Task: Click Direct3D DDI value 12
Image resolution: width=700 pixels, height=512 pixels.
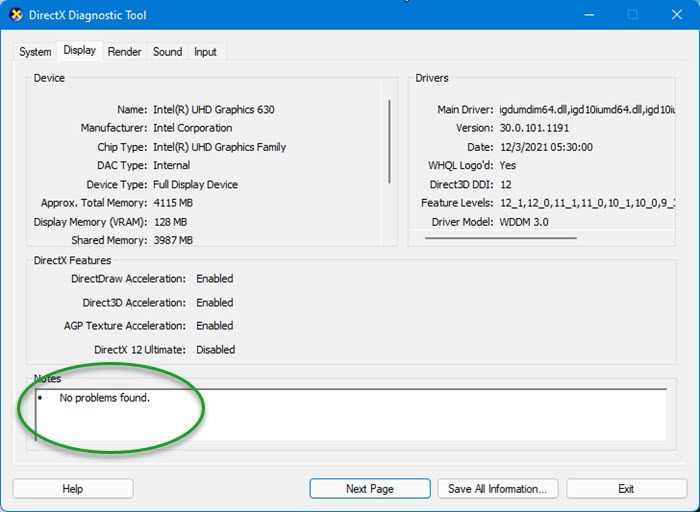Action: pos(505,184)
